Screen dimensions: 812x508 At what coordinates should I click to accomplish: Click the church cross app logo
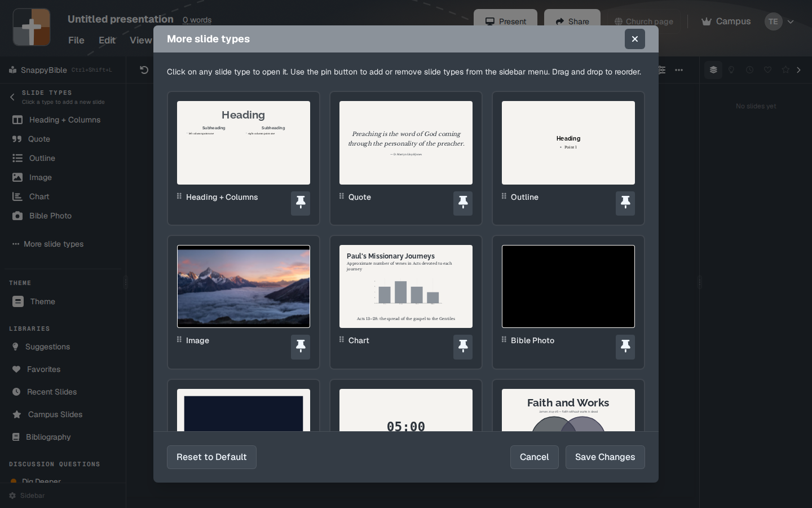coord(32,27)
